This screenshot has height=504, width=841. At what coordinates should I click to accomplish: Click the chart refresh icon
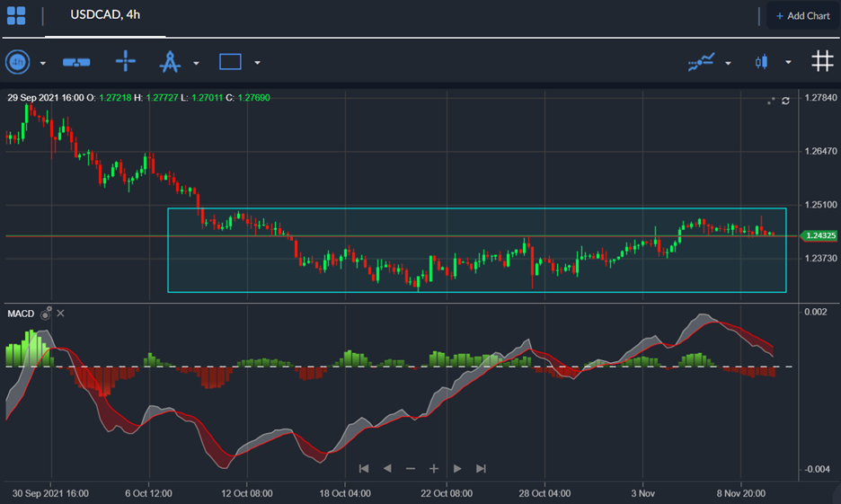coord(786,101)
